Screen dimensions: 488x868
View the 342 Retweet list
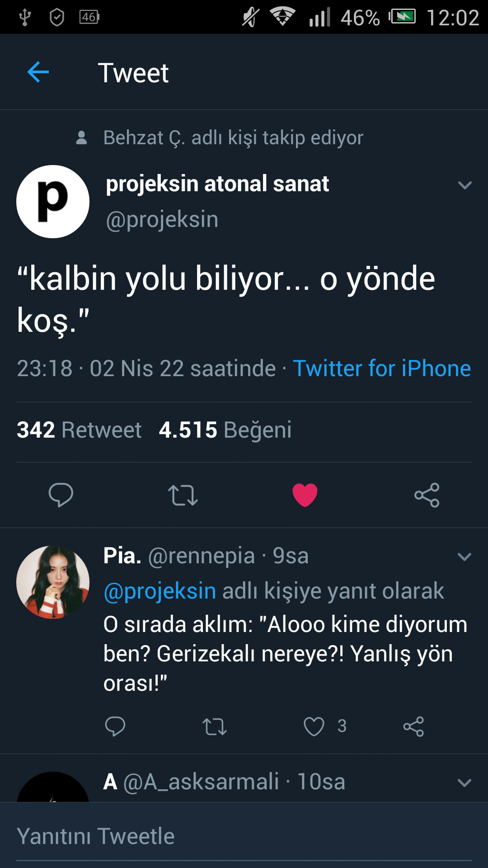pyautogui.click(x=79, y=429)
